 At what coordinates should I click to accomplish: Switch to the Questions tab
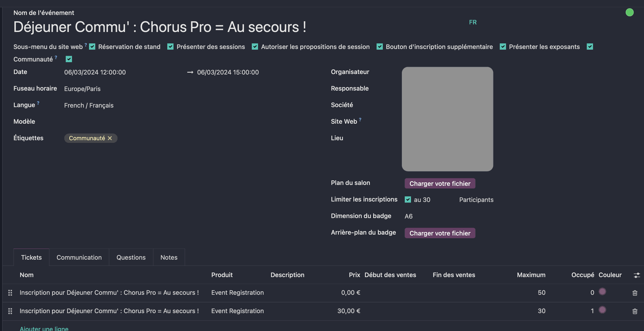(131, 258)
